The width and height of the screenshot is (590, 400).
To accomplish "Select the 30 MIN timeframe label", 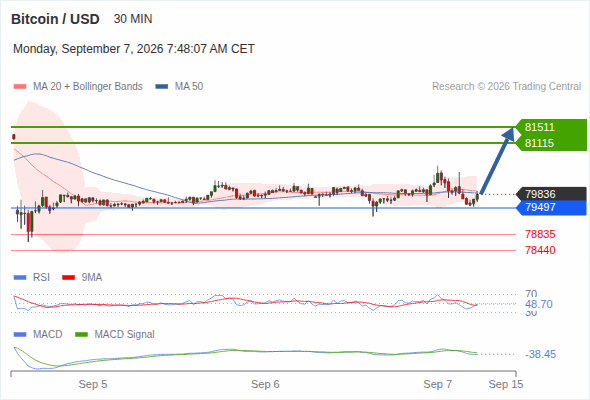I will [133, 19].
